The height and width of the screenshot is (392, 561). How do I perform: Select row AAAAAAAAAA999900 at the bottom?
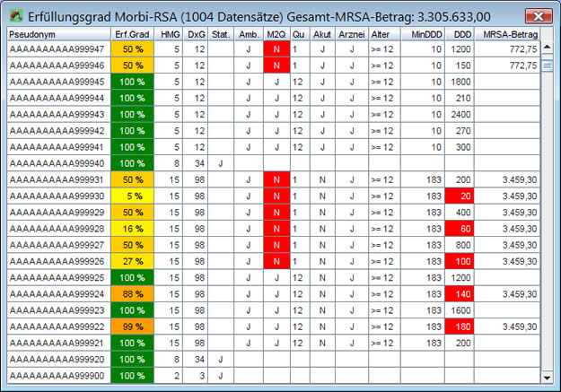tap(58, 375)
